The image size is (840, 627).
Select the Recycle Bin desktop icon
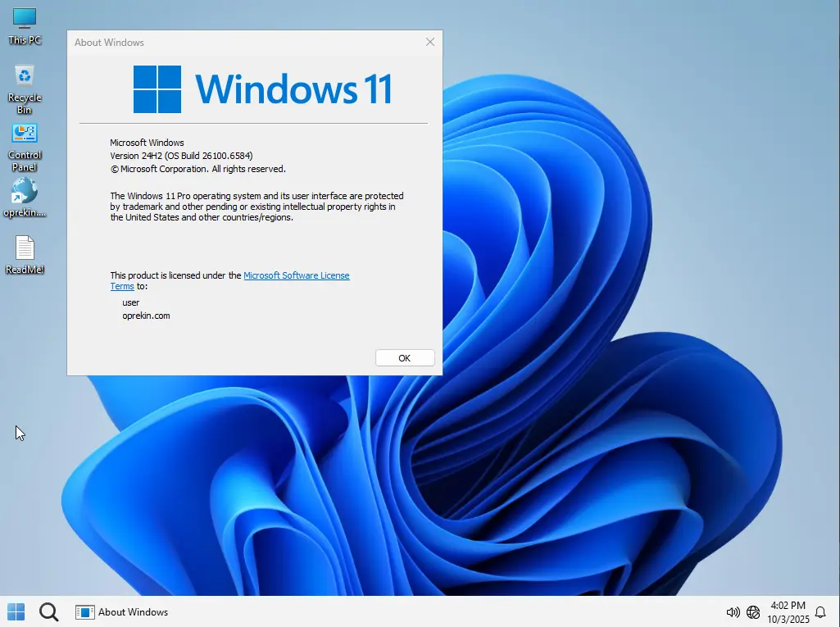click(24, 89)
